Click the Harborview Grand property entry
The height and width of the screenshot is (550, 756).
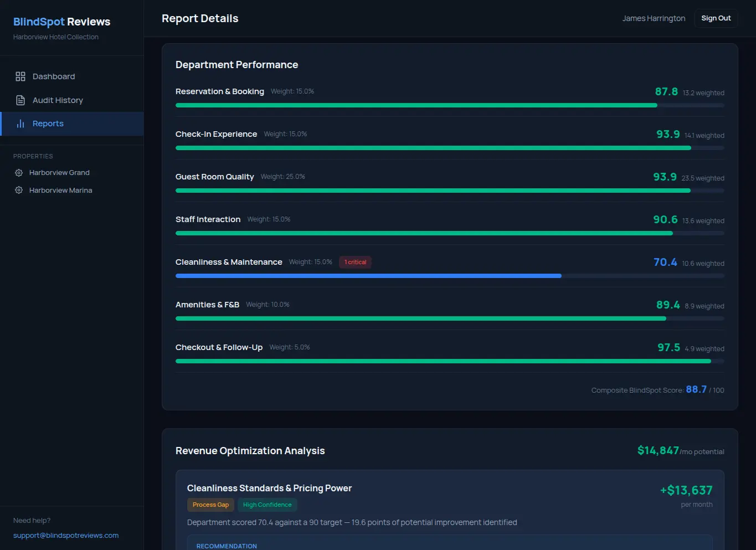pos(59,172)
